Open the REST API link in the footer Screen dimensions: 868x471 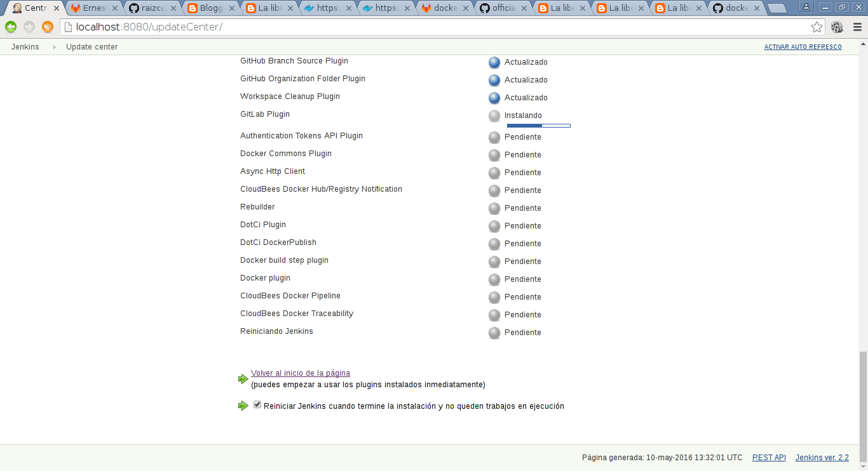point(769,458)
